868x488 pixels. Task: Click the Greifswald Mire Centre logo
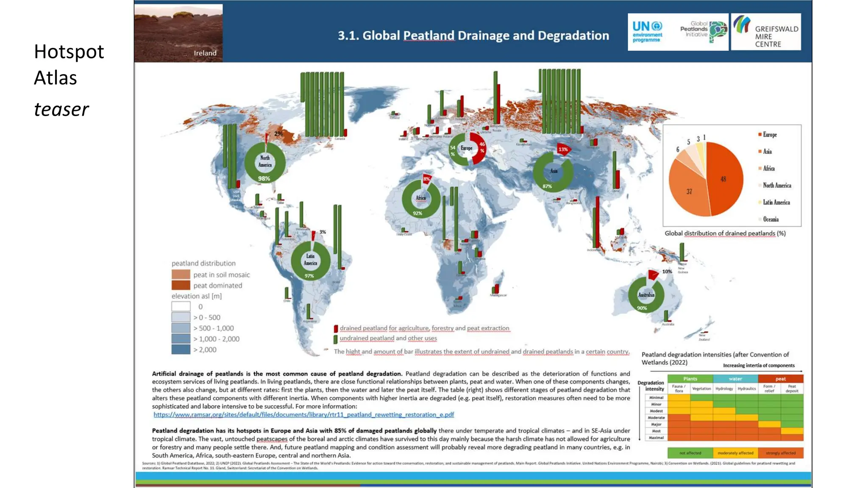click(766, 32)
